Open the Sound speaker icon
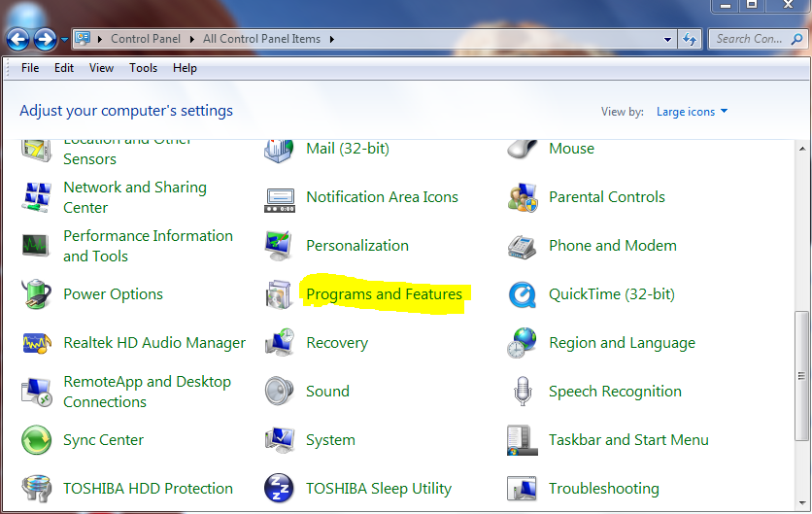Viewport: 812px width, 514px height. coord(280,392)
